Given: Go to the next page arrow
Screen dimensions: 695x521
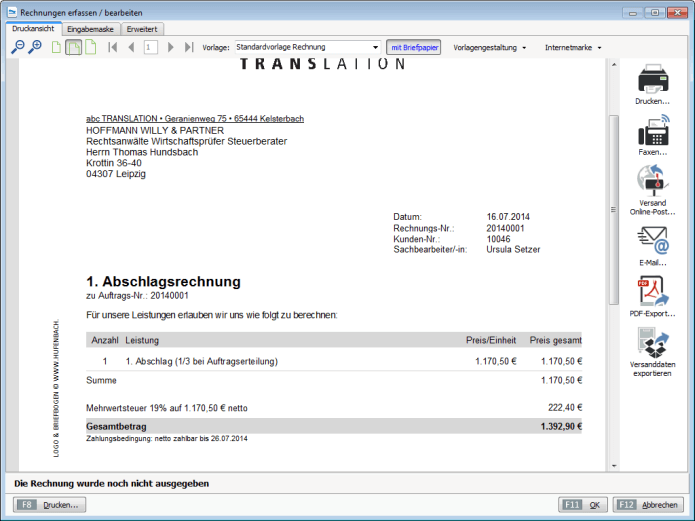Looking at the screenshot, I should (x=171, y=47).
